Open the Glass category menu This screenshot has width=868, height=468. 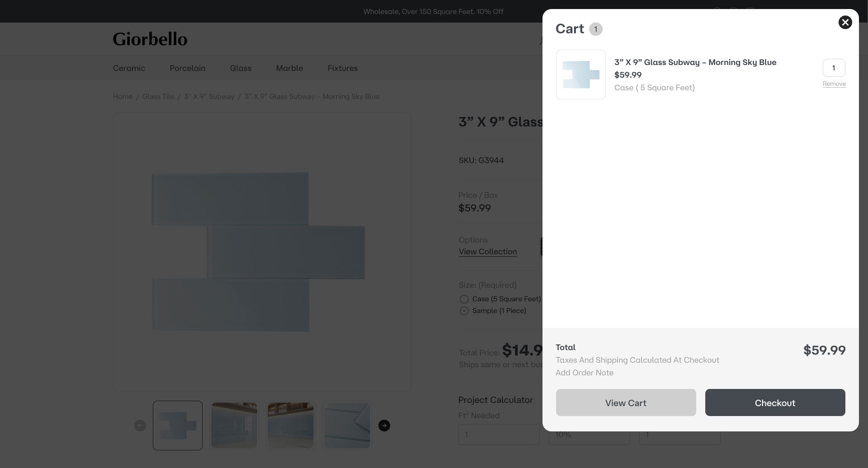pyautogui.click(x=241, y=68)
